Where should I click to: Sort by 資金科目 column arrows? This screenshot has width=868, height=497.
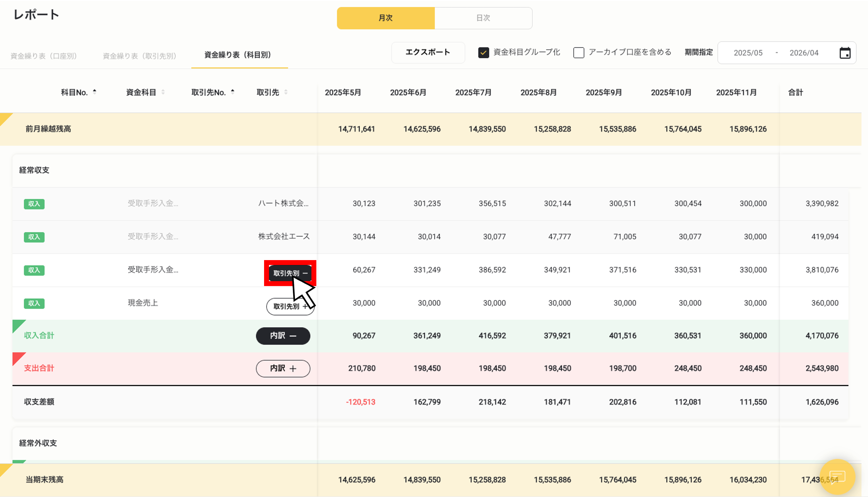click(163, 92)
